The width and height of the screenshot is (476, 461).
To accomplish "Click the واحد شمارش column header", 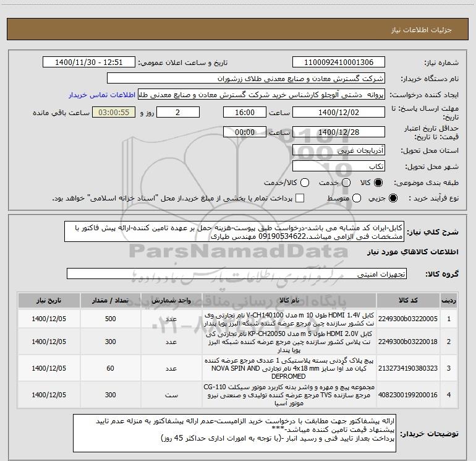I will click(171, 301).
